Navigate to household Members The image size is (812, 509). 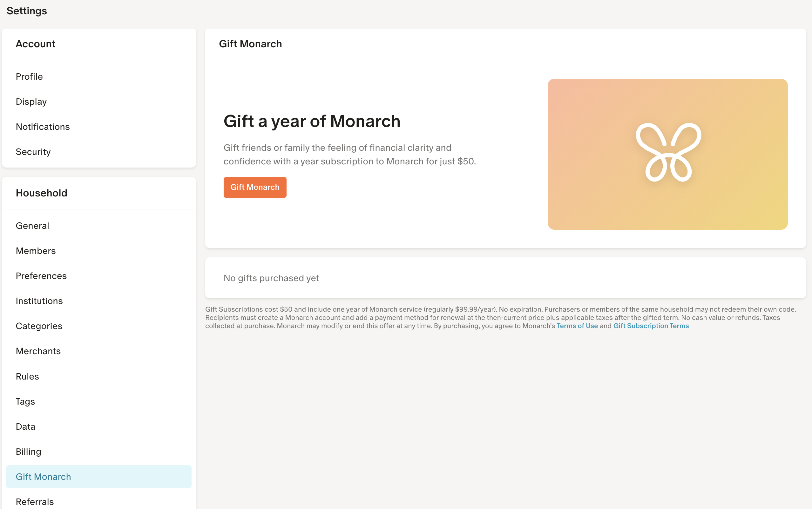tap(36, 251)
